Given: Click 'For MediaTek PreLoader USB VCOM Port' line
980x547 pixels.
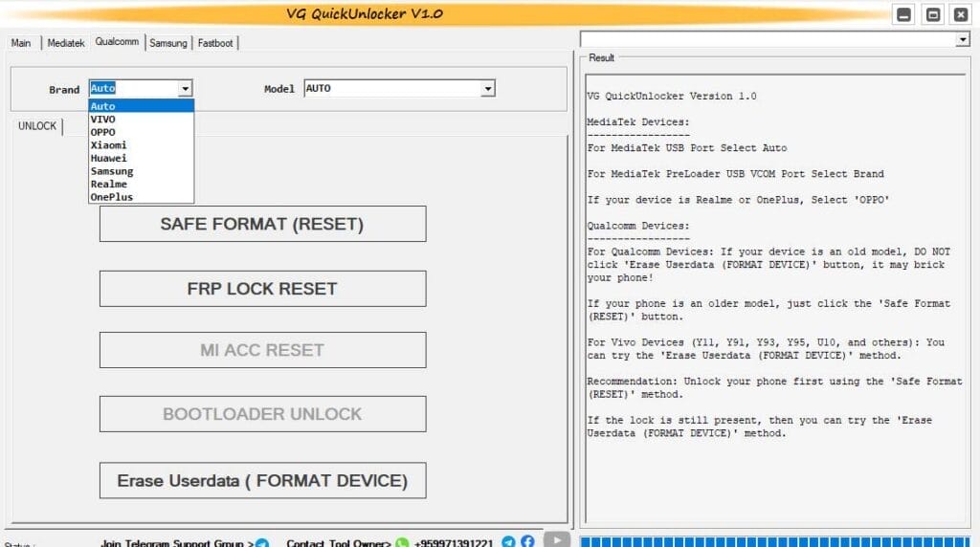Looking at the screenshot, I should (x=735, y=174).
